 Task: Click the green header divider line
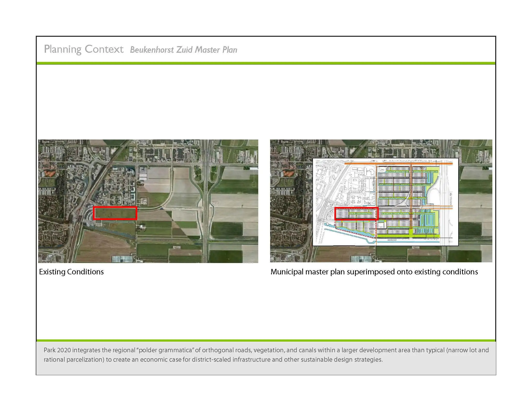point(266,63)
